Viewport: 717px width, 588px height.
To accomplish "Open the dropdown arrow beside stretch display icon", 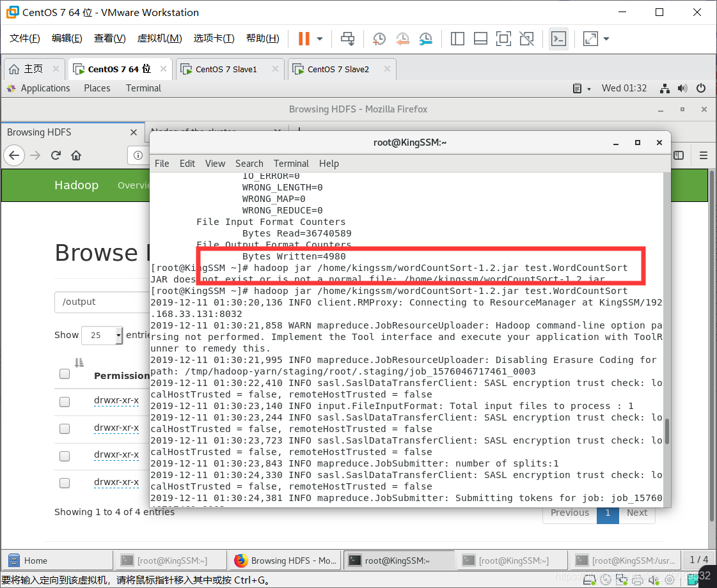I will pyautogui.click(x=606, y=39).
